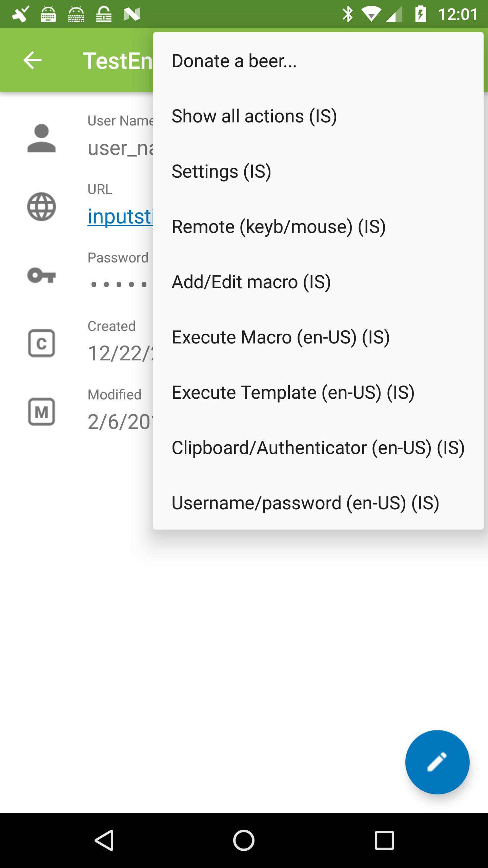Select 'Execute Macro (en-US) (IS)'

(x=318, y=337)
